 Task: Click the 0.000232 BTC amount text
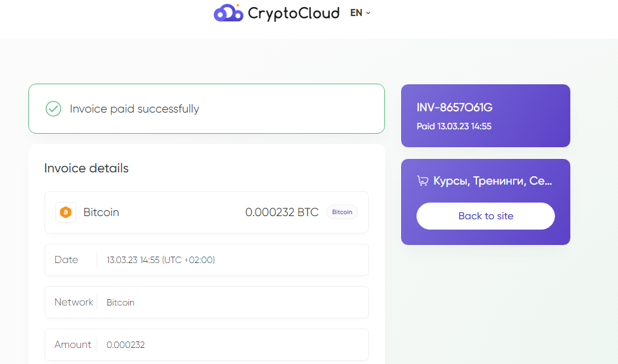(282, 212)
